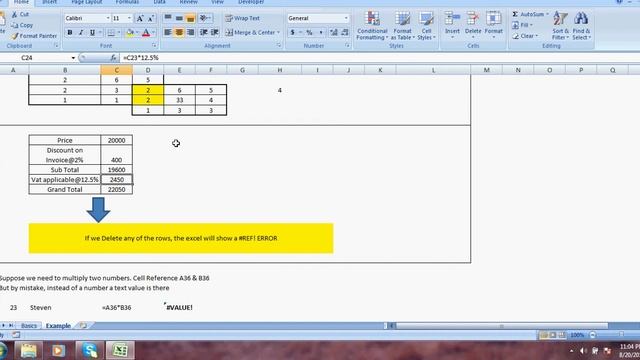The image size is (640, 360).
Task: Select the Example worksheet tab
Action: tap(58, 326)
